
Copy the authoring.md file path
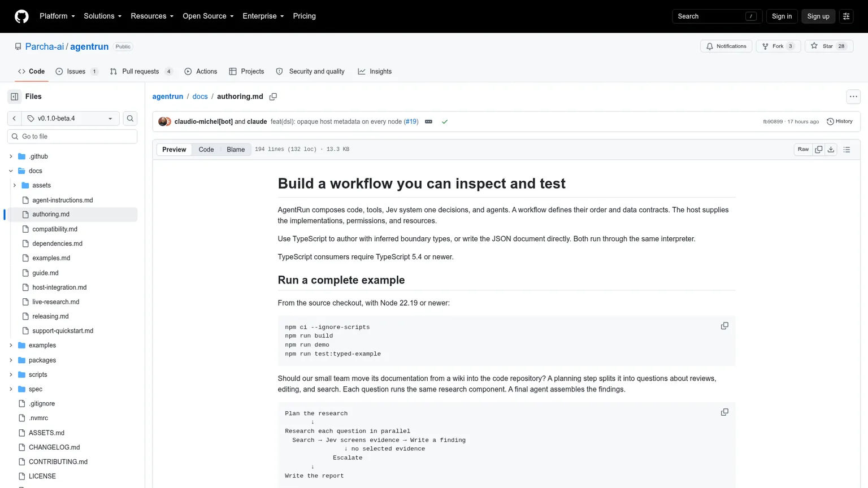[273, 97]
